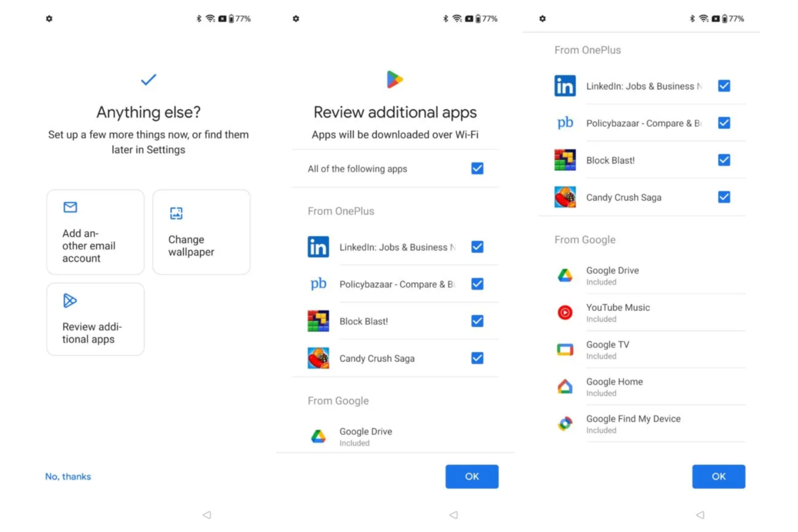This screenshot has width=798, height=532.
Task: Open the Add another email account card
Action: 95,232
